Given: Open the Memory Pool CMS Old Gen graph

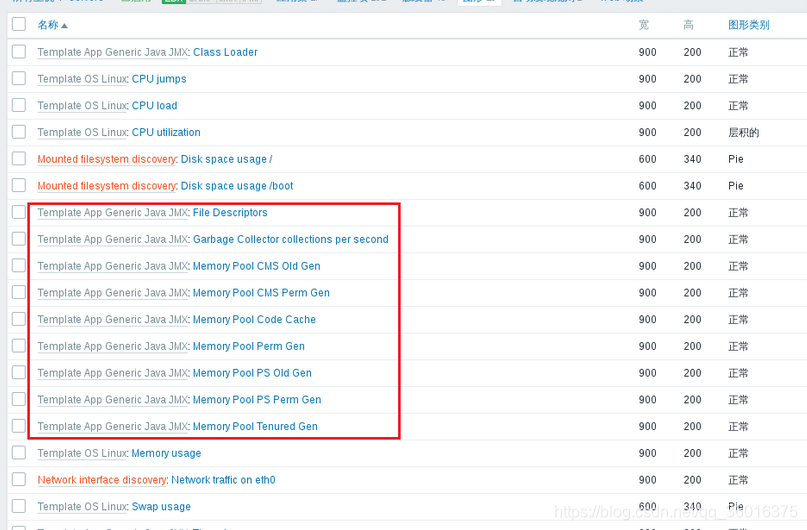Looking at the screenshot, I should point(256,266).
